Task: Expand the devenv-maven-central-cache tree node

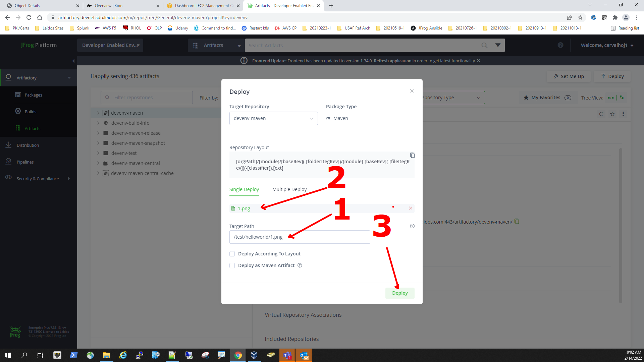Action: 98,173
